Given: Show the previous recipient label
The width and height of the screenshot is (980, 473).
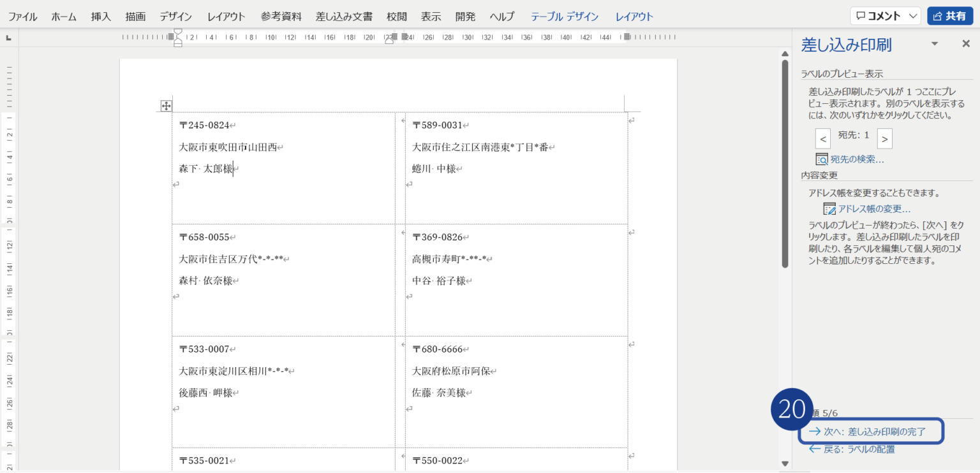Looking at the screenshot, I should click(823, 138).
